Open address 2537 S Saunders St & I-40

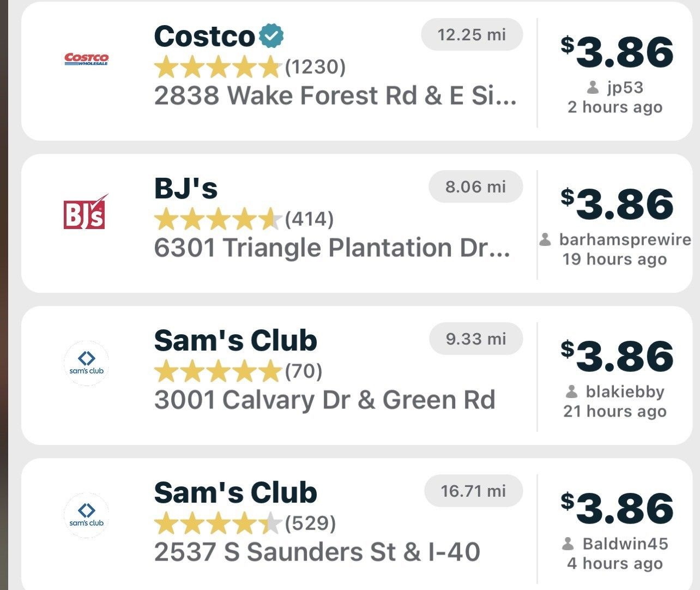coord(317,552)
